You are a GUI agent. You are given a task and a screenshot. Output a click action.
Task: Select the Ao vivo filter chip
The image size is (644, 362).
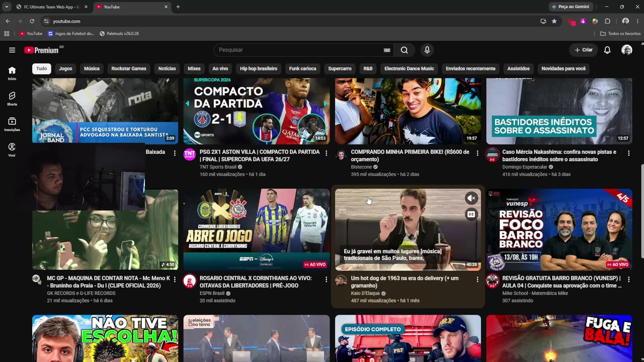click(x=220, y=68)
